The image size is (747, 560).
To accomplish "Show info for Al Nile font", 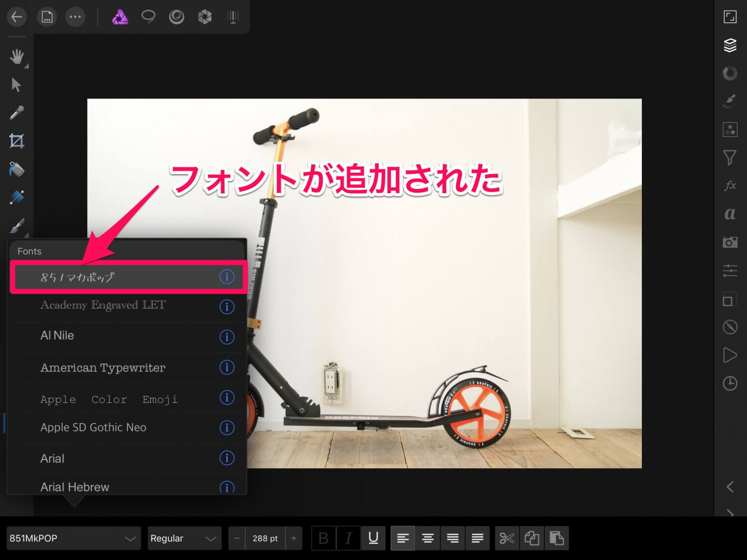I will point(227,337).
